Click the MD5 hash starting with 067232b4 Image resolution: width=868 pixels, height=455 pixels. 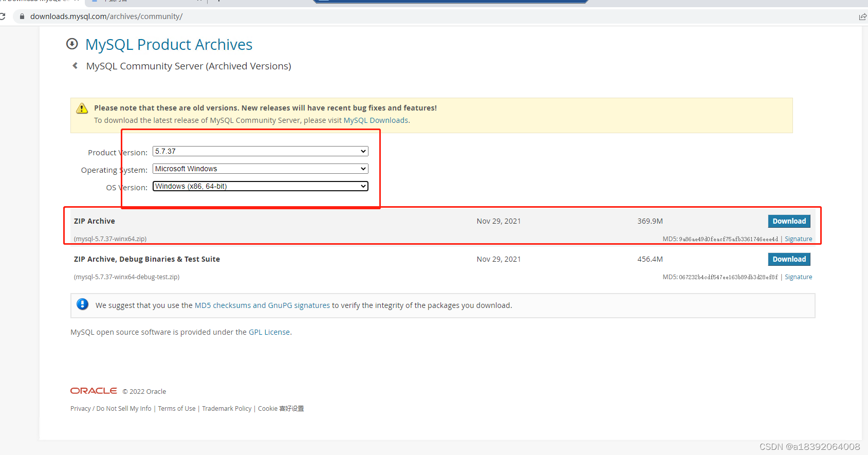point(729,277)
